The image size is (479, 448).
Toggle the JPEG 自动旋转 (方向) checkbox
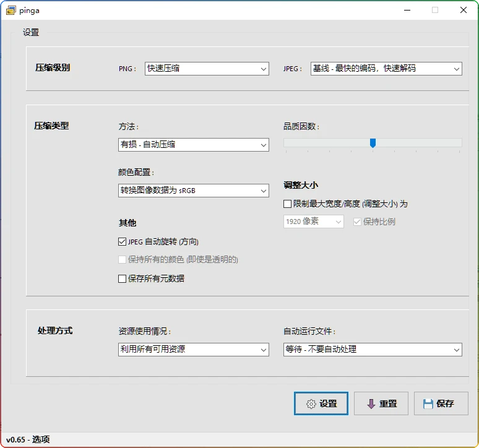click(x=122, y=242)
